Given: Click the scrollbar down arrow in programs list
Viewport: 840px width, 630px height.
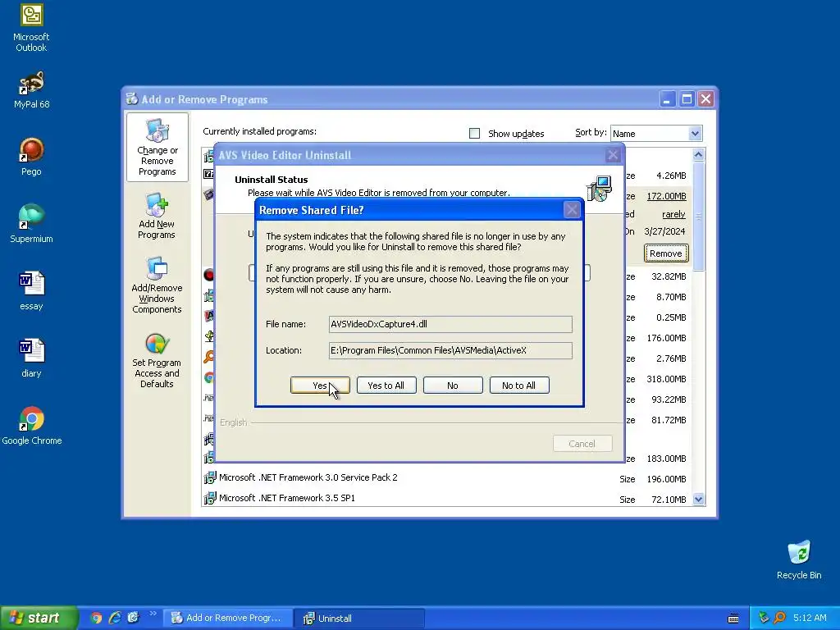Looking at the screenshot, I should pyautogui.click(x=699, y=500).
